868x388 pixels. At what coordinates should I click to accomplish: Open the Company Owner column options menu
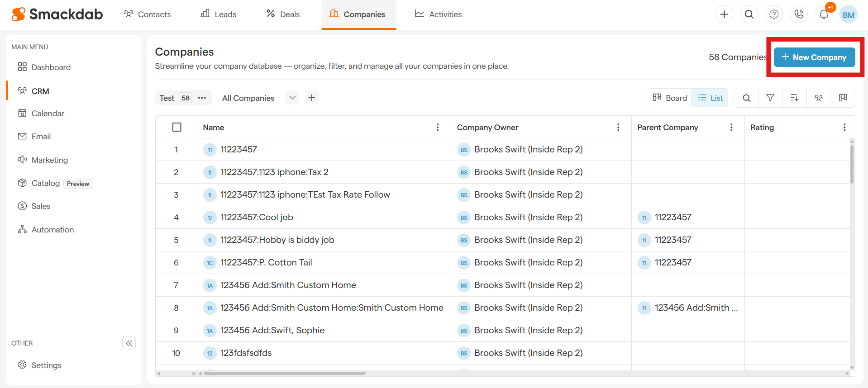click(618, 128)
